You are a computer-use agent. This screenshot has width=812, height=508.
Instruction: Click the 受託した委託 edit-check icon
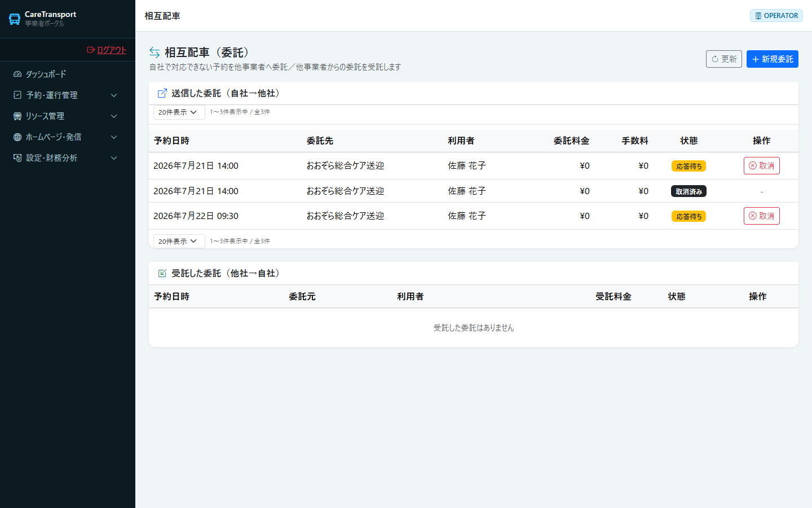click(x=162, y=273)
